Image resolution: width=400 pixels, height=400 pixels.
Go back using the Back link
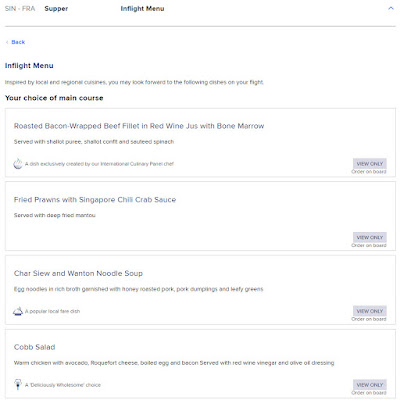tap(18, 42)
